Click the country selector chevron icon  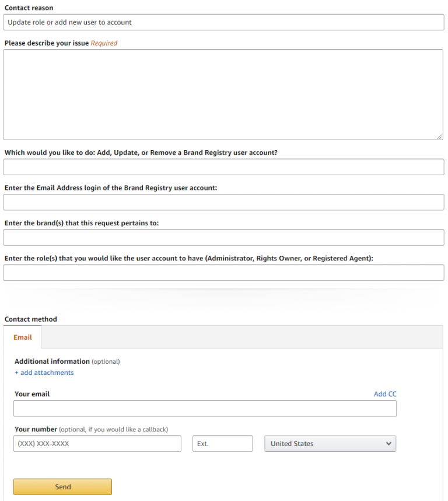tap(388, 444)
